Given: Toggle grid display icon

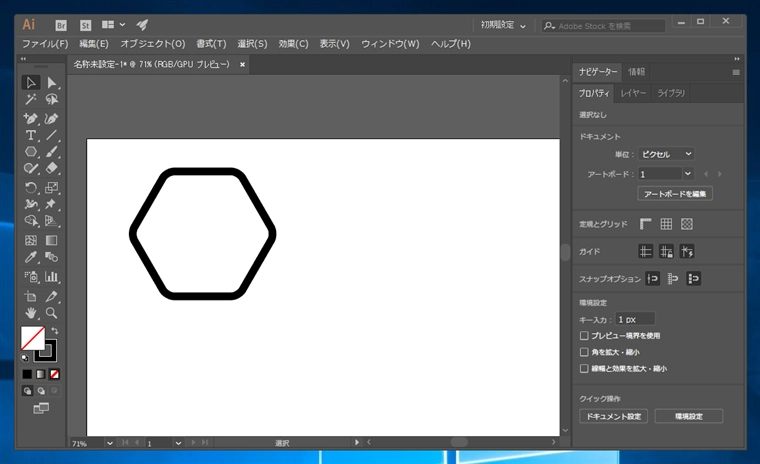Looking at the screenshot, I should point(666,224).
